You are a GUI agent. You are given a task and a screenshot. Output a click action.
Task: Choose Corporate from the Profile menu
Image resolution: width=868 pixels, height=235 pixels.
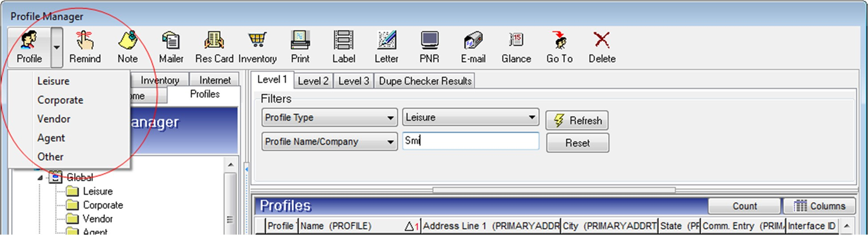60,100
